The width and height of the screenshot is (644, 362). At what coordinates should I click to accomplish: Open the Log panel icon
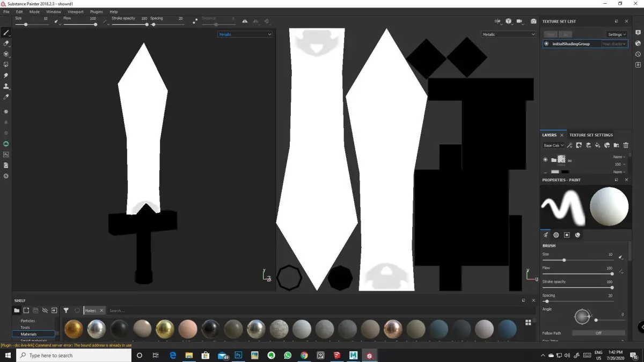638,65
